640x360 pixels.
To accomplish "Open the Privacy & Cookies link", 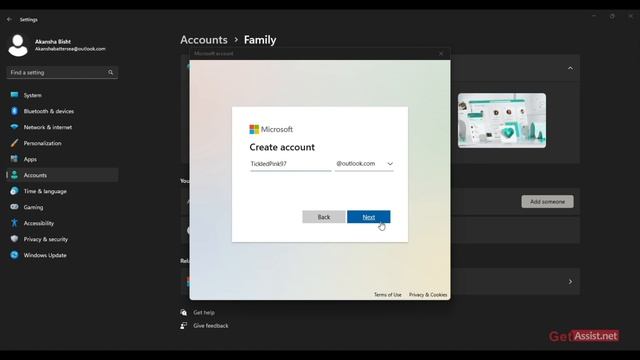I will (428, 295).
